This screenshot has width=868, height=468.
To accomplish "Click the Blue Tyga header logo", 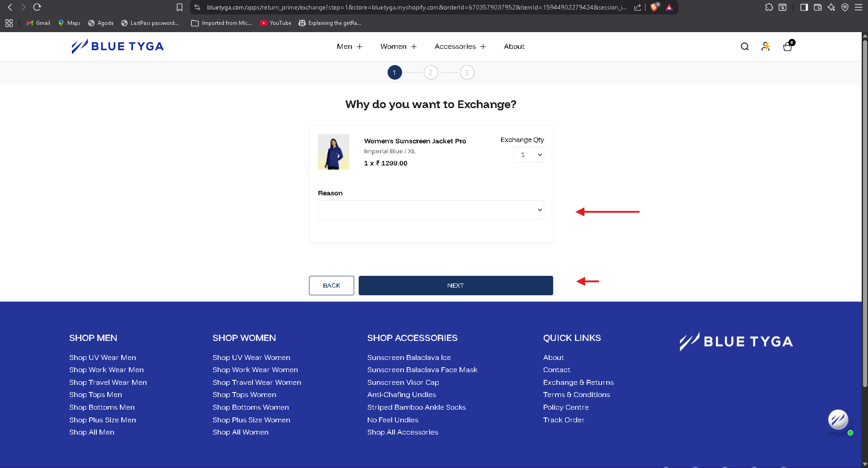I will [x=118, y=46].
